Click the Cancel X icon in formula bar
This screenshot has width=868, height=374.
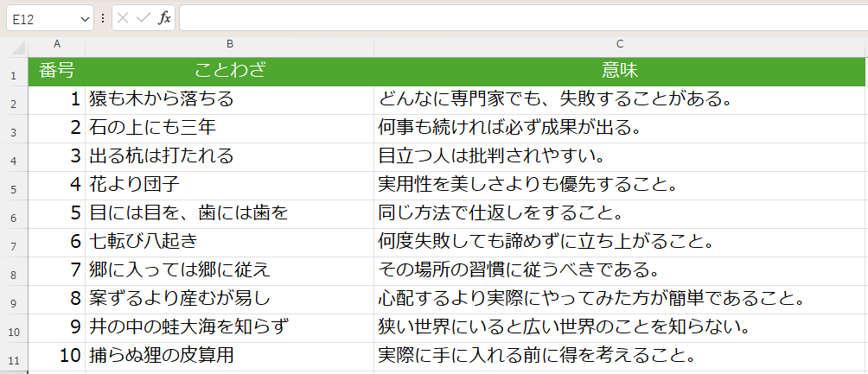pos(124,18)
